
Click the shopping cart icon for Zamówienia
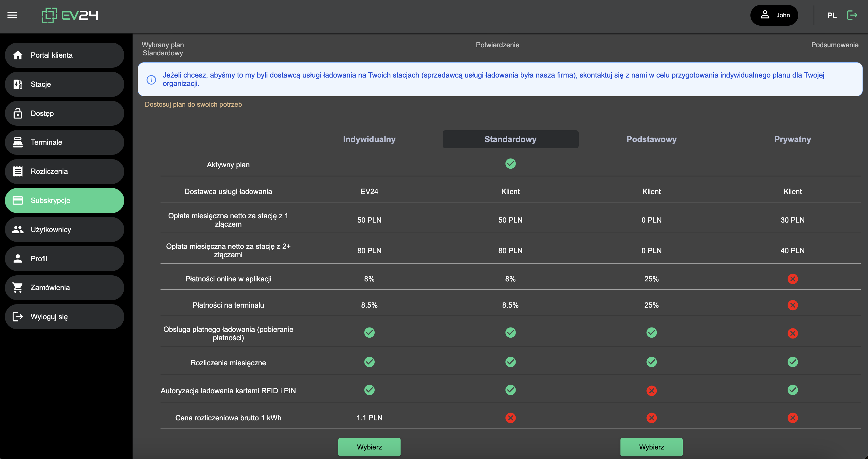click(x=18, y=287)
